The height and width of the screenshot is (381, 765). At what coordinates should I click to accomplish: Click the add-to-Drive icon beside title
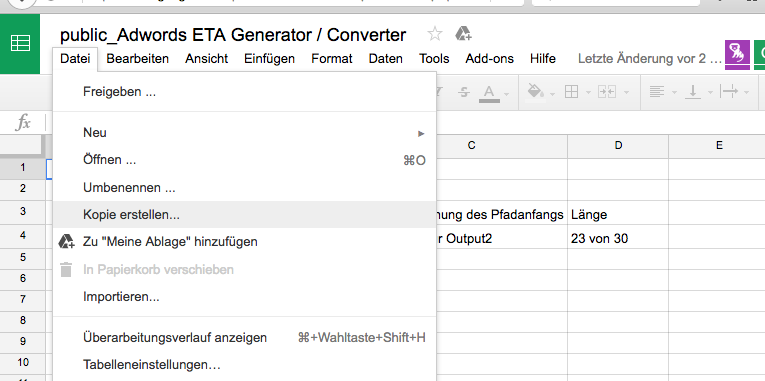pyautogui.click(x=463, y=34)
